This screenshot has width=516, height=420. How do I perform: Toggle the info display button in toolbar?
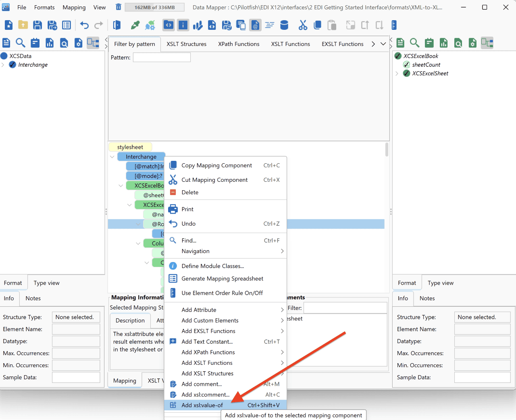(183, 25)
